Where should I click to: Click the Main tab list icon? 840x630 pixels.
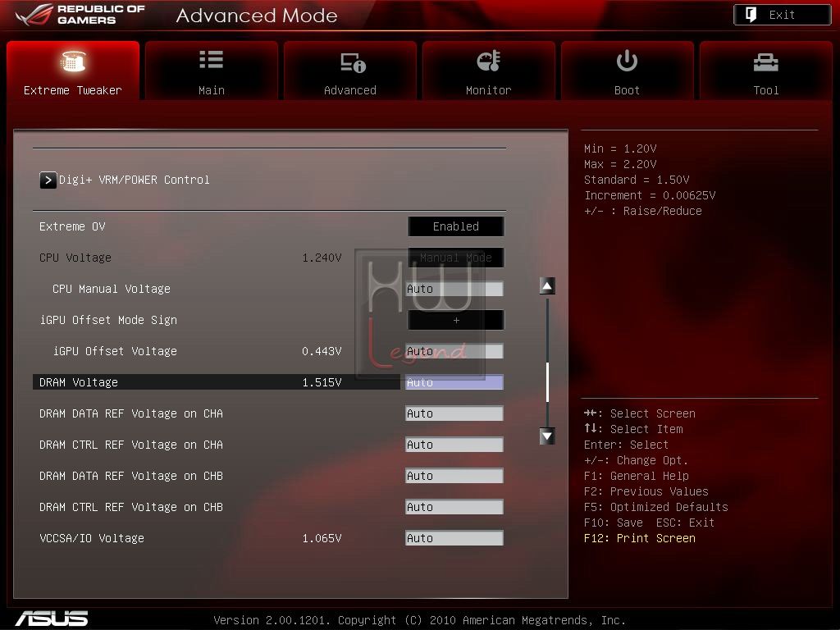pos(211,59)
